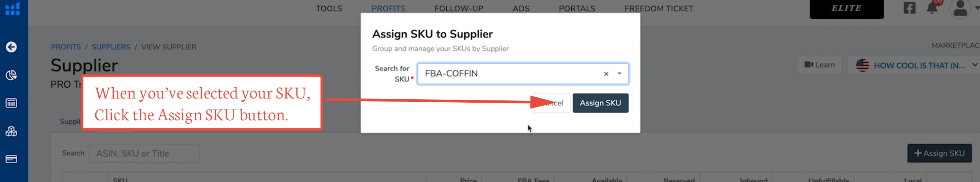Click the SUPPLIERS breadcrumb link

pos(111,47)
